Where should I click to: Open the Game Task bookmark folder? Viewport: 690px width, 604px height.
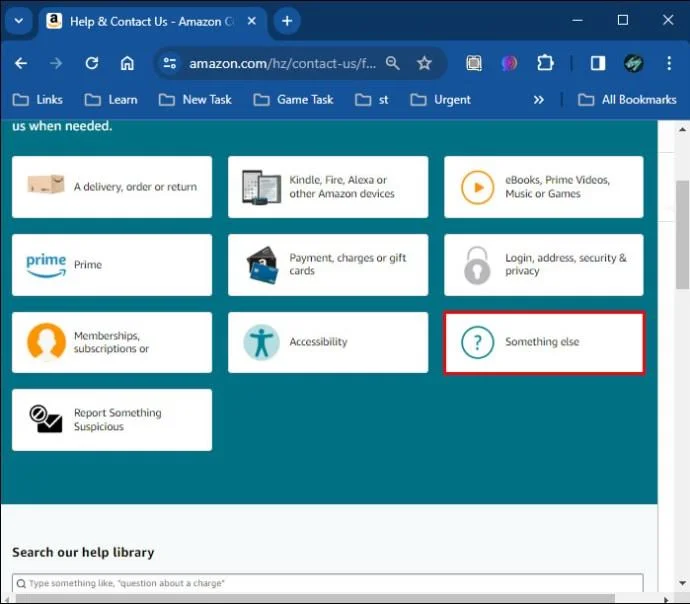click(296, 99)
